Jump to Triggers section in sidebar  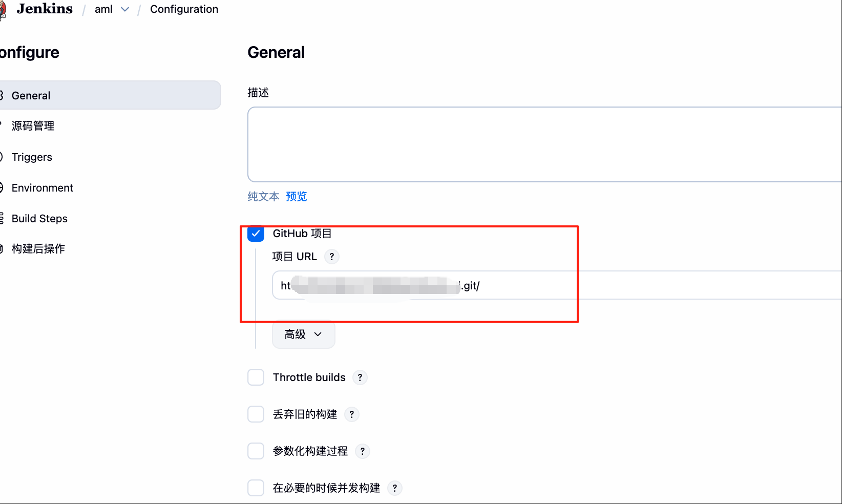(32, 157)
